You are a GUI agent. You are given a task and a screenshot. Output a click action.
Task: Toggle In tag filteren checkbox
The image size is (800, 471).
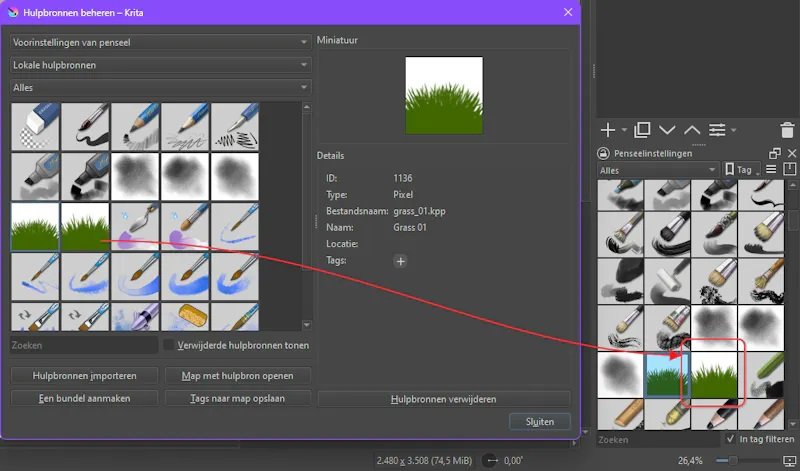(x=730, y=439)
